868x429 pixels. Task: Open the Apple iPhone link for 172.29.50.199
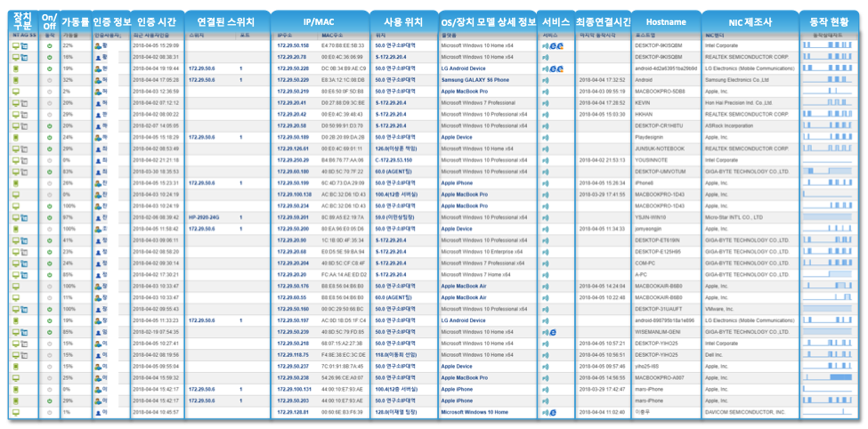457,183
